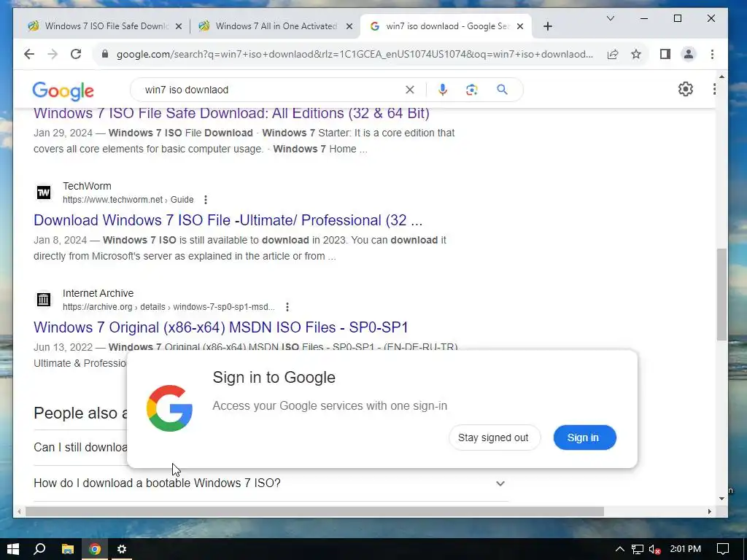Open more options for the Internet Archive result
Screen dimensions: 747x560
tap(287, 307)
